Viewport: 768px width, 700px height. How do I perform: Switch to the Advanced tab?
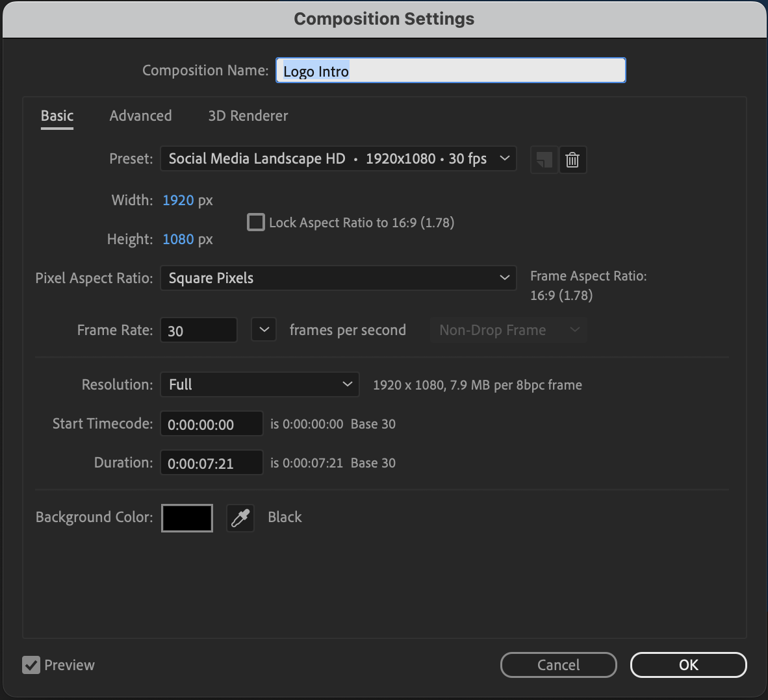click(140, 116)
